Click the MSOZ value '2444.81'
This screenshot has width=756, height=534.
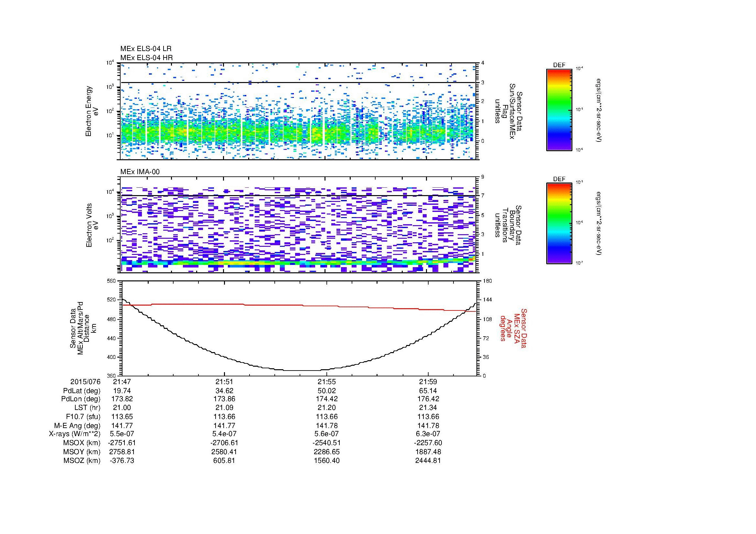(x=428, y=461)
